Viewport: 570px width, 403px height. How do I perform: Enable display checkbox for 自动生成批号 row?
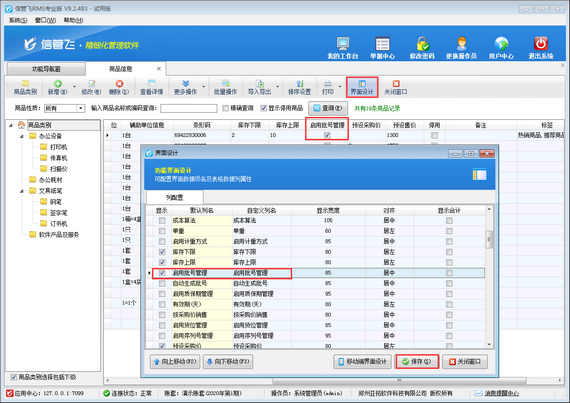pos(162,283)
